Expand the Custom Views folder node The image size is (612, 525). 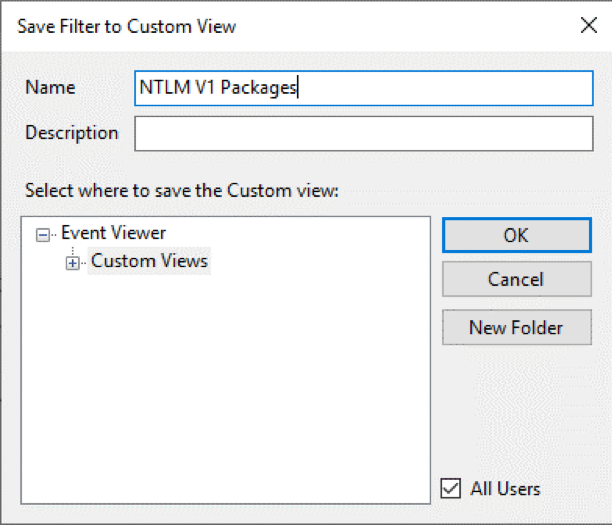72,263
